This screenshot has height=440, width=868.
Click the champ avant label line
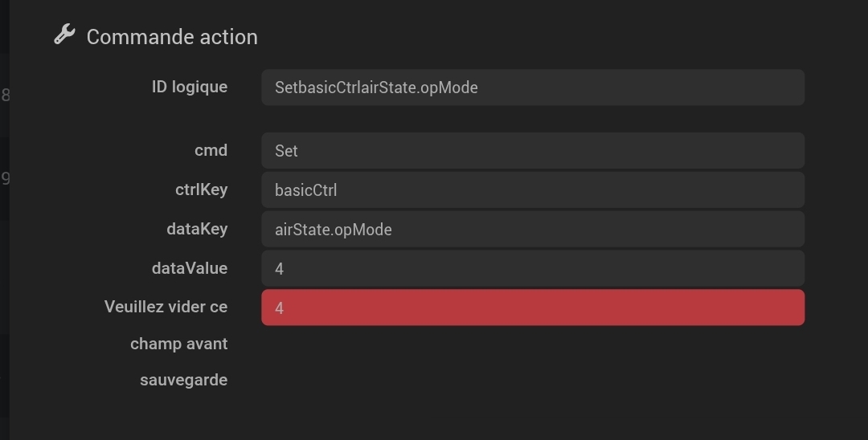[178, 344]
